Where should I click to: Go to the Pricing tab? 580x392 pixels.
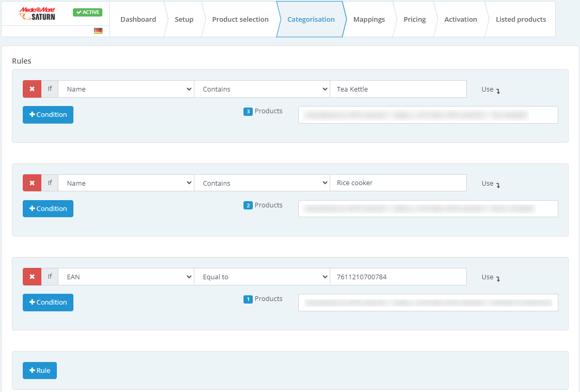point(415,19)
